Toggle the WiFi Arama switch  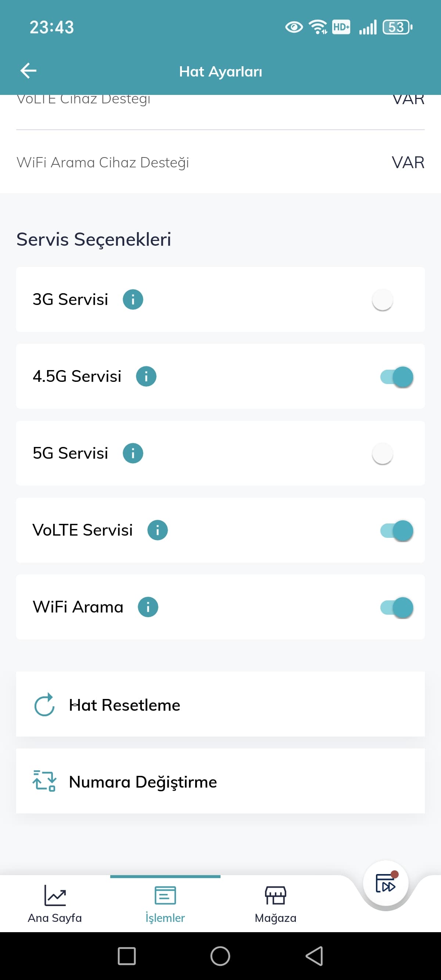coord(396,607)
